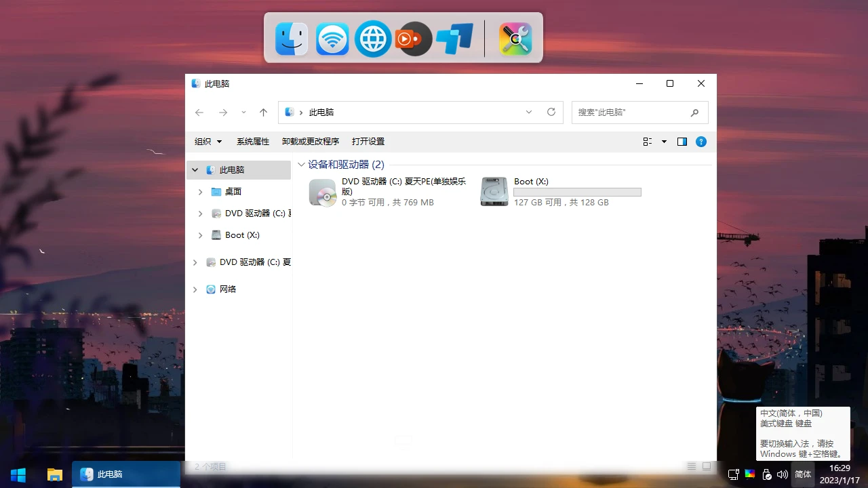This screenshot has width=868, height=488.
Task: Click the Windows Start button
Action: tap(18, 474)
